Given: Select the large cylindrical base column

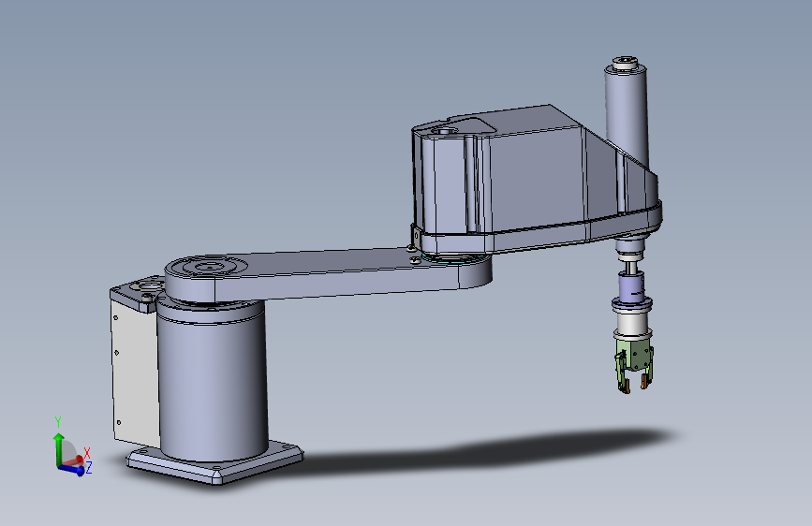Looking at the screenshot, I should [x=213, y=381].
